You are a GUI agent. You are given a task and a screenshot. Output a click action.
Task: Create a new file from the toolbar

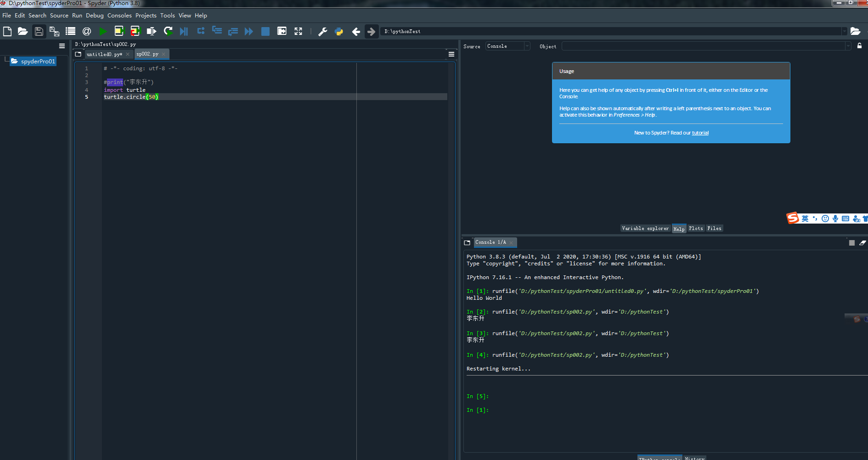coord(7,31)
